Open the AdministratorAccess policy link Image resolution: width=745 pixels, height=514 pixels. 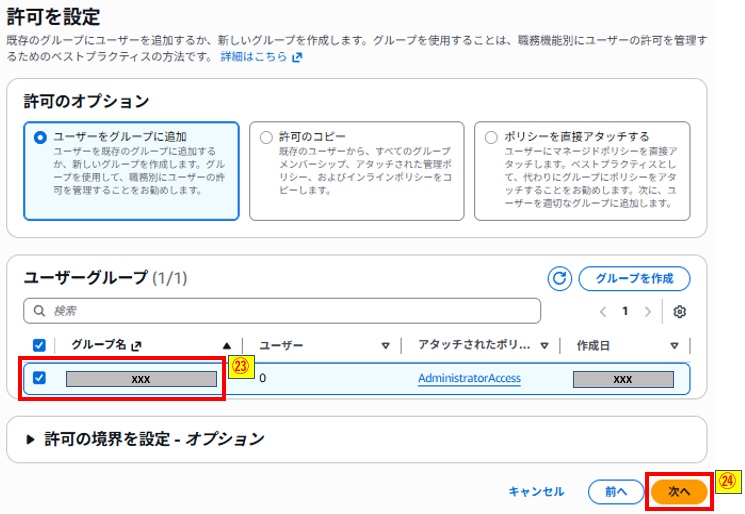[x=469, y=379]
